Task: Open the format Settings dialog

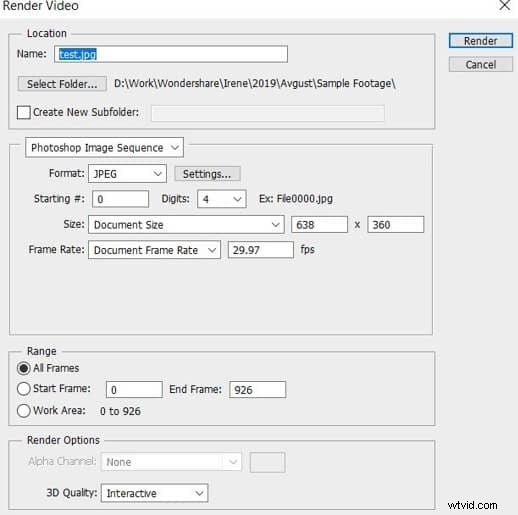Action: 207,174
